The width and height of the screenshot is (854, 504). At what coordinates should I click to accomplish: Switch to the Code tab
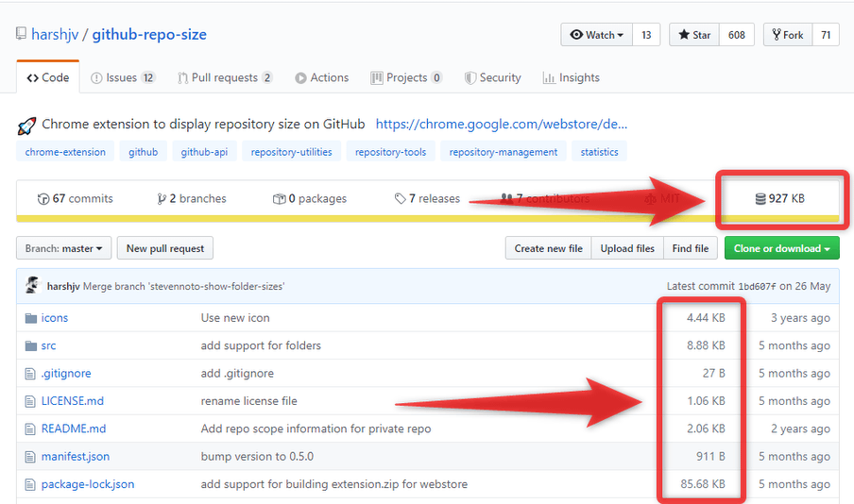[x=48, y=77]
